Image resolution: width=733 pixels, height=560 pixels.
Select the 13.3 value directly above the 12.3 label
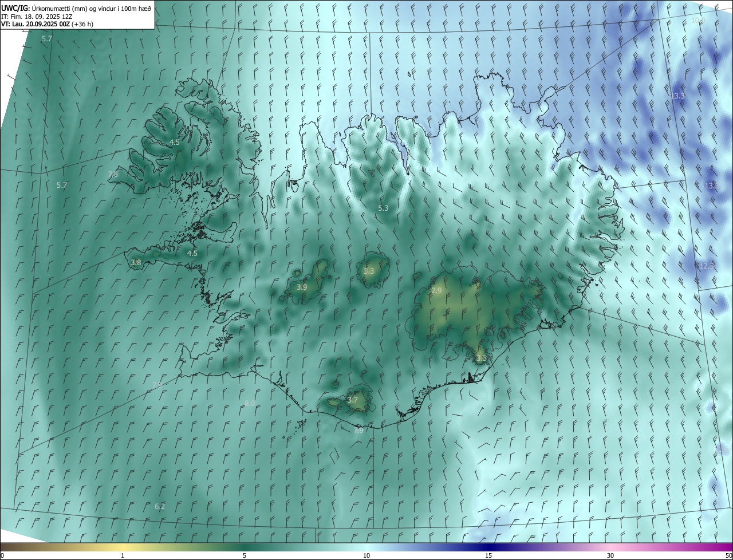712,186
